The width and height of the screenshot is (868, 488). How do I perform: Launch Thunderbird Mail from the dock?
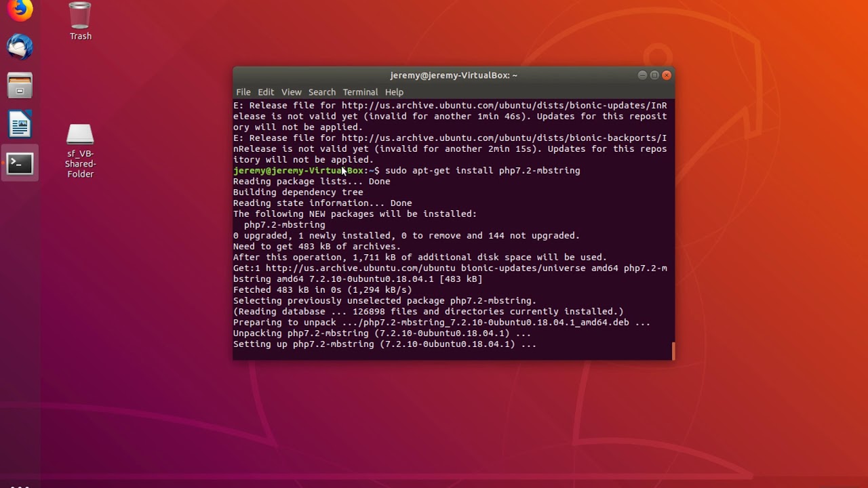point(20,47)
